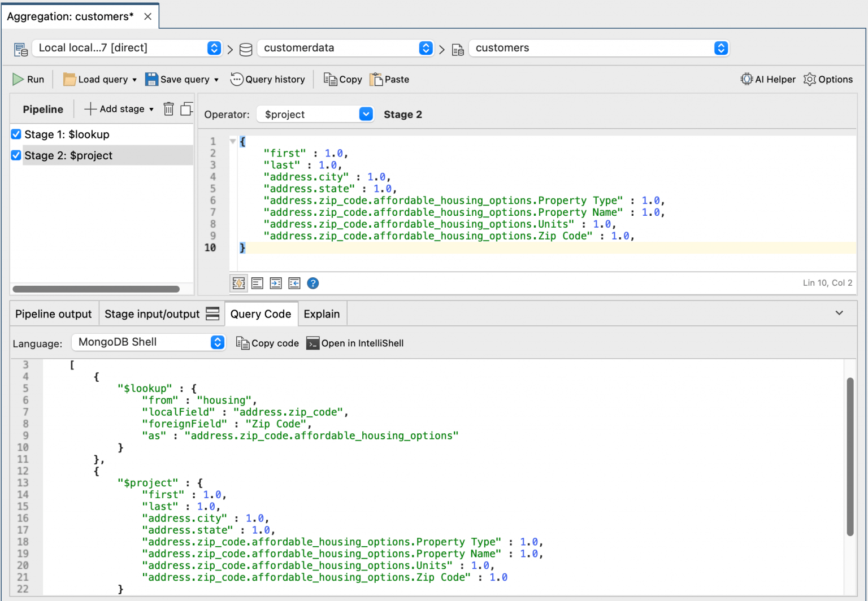Open help via the blue question mark icon
Screen dimensions: 868x601
click(x=313, y=283)
